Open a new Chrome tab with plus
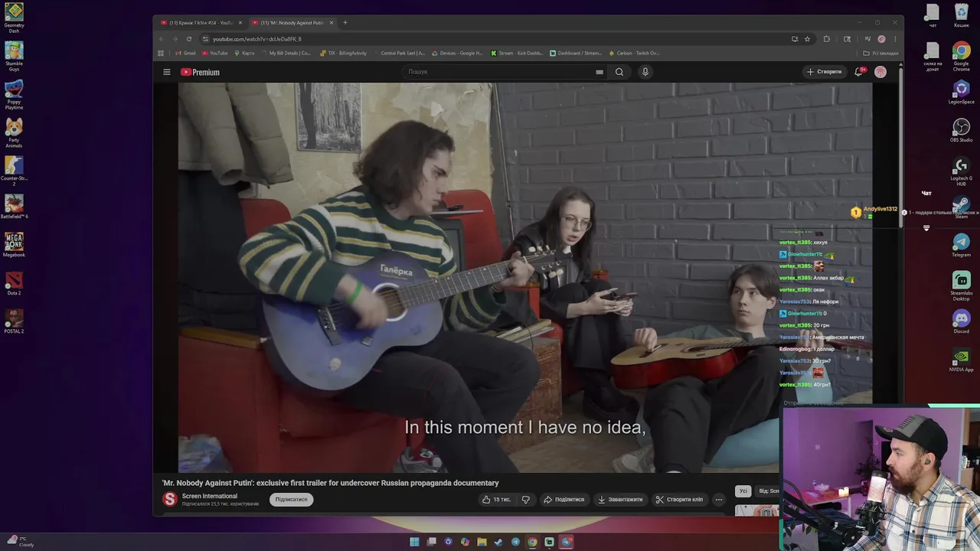Image resolution: width=980 pixels, height=551 pixels. 345,23
